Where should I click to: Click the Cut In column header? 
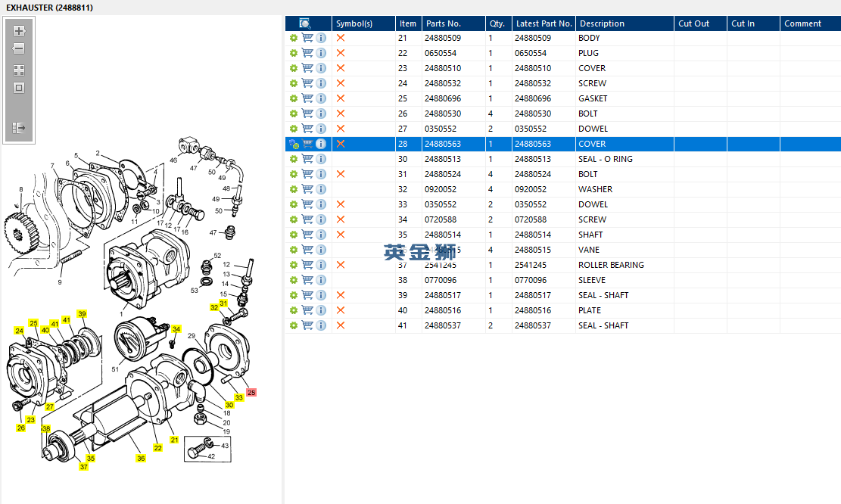pyautogui.click(x=754, y=23)
